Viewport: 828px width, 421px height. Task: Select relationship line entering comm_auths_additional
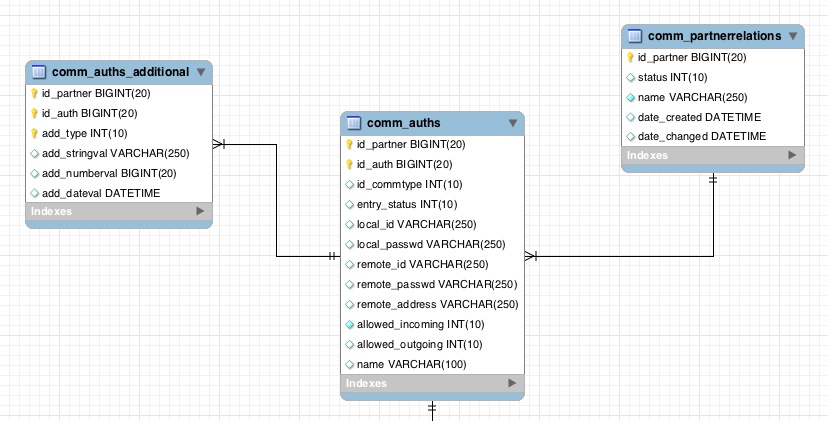tap(277, 201)
